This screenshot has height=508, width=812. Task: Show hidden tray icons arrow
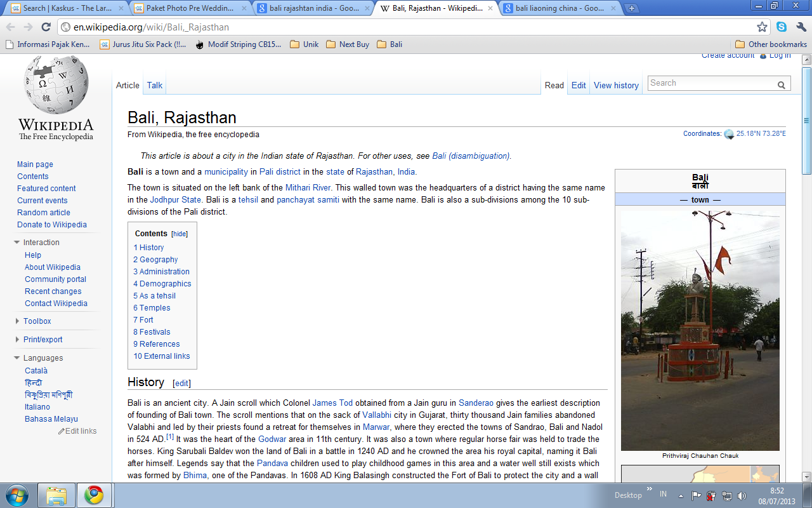click(x=681, y=495)
